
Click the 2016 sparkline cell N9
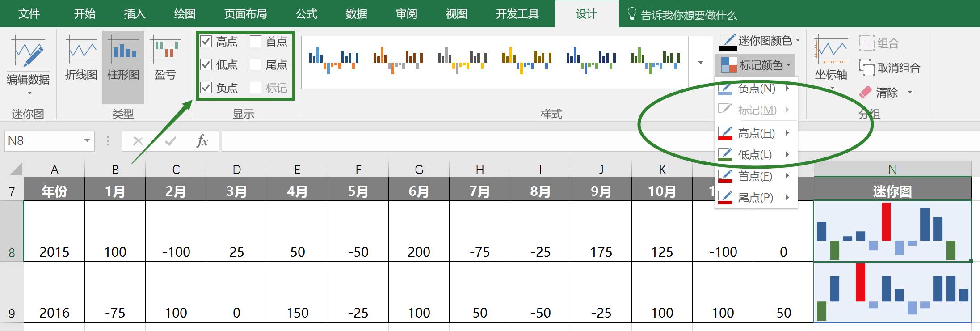point(892,292)
